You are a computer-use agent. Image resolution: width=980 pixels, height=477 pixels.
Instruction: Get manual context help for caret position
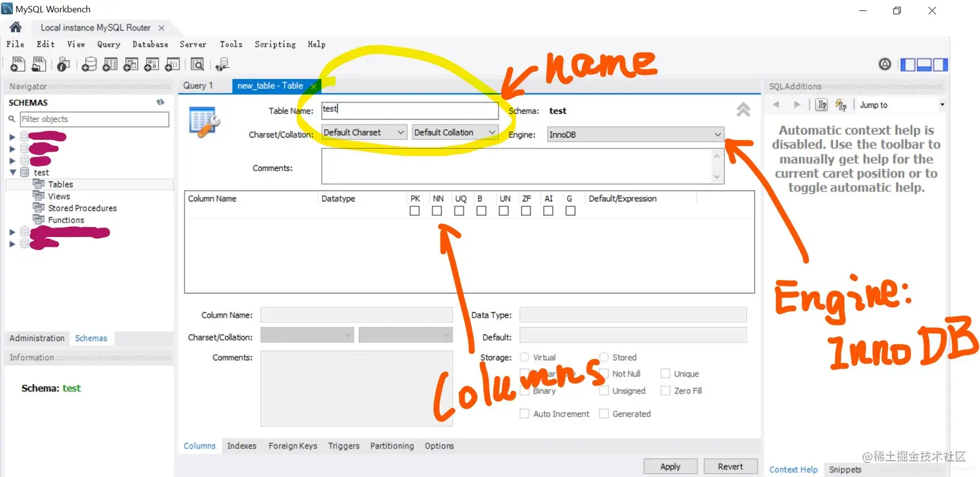(821, 104)
